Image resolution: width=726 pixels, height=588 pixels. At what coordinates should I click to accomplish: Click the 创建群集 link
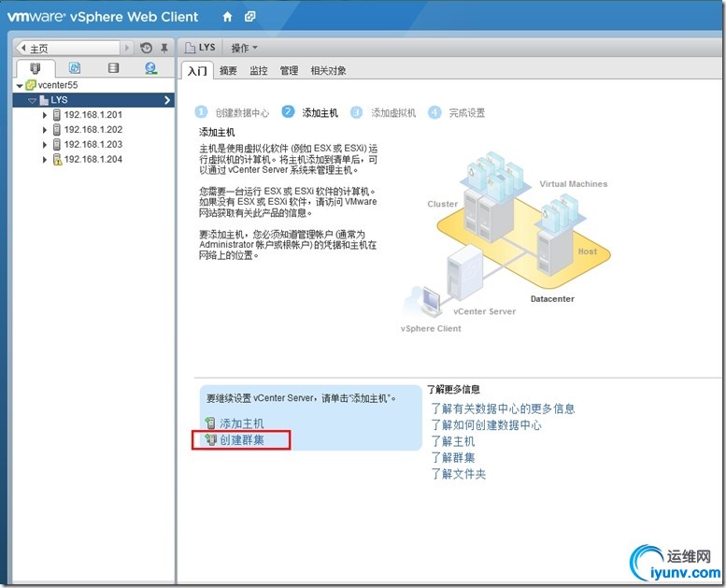tap(241, 439)
